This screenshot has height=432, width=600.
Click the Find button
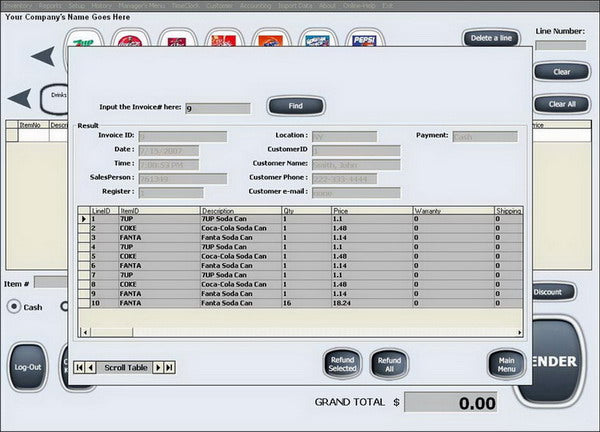[x=296, y=106]
